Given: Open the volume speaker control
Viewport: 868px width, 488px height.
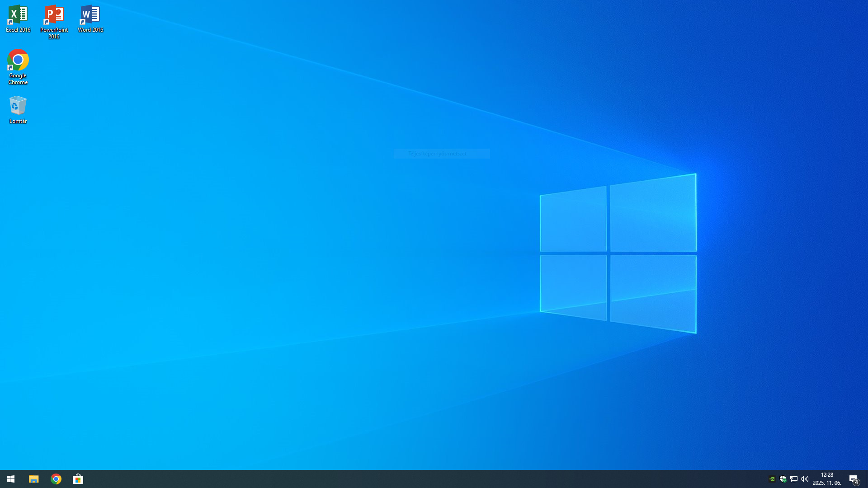Looking at the screenshot, I should tap(805, 479).
